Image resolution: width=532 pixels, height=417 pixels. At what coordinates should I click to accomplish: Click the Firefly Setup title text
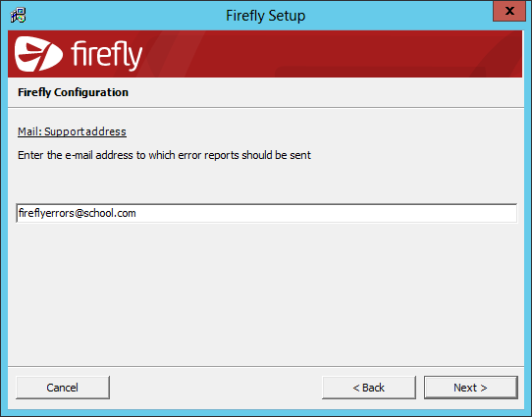pyautogui.click(x=266, y=16)
